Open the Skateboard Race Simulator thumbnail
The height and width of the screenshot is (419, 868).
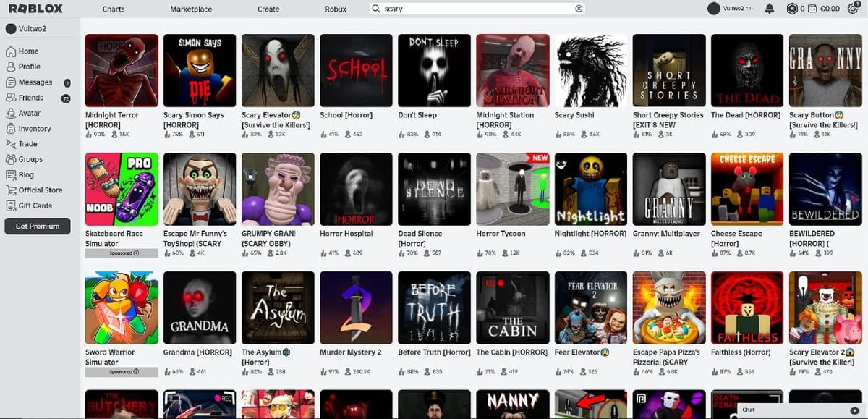(122, 189)
